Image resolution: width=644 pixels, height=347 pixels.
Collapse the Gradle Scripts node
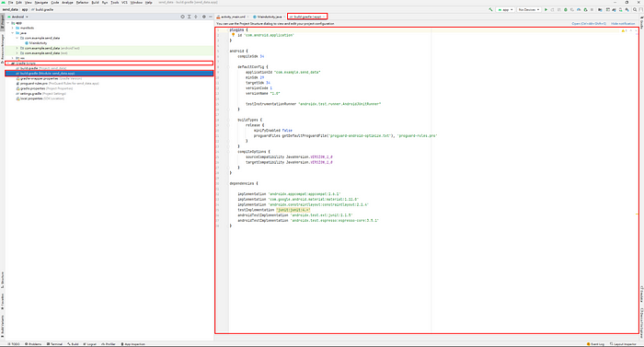point(7,64)
